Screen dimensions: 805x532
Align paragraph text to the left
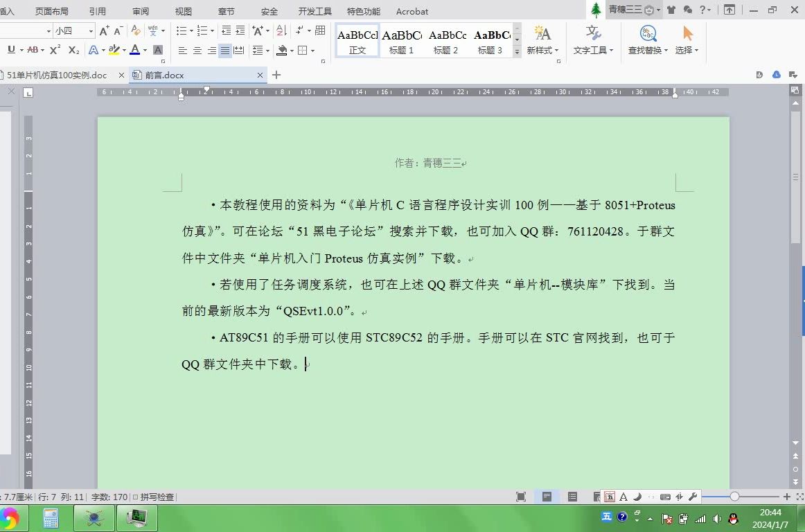(x=183, y=51)
